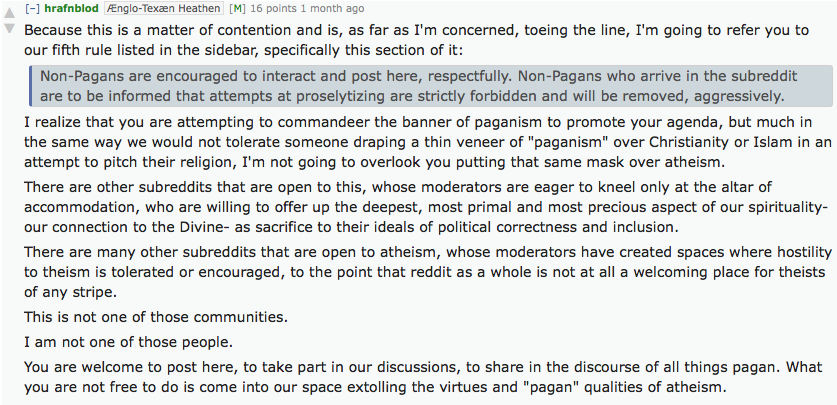The width and height of the screenshot is (837, 405).
Task: Collapse the comment using the [–] toggle
Action: pyautogui.click(x=33, y=9)
